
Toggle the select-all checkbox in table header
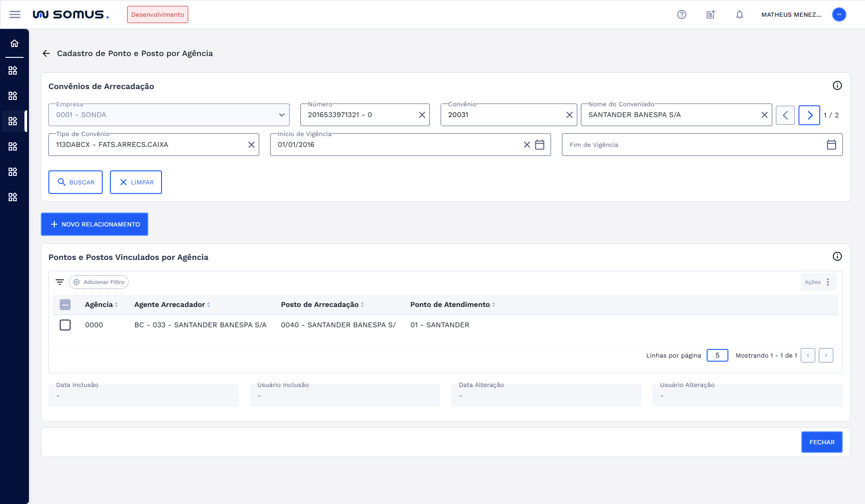coord(65,305)
